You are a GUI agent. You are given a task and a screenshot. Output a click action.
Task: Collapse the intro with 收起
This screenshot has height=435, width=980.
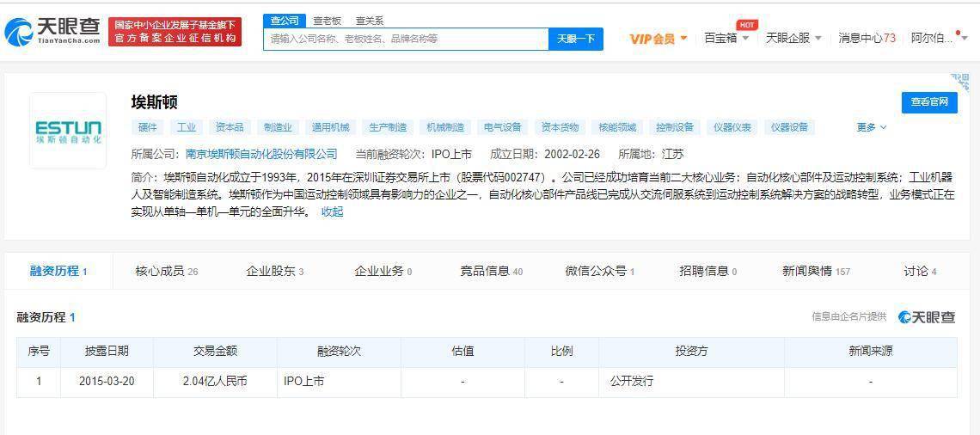click(x=332, y=211)
